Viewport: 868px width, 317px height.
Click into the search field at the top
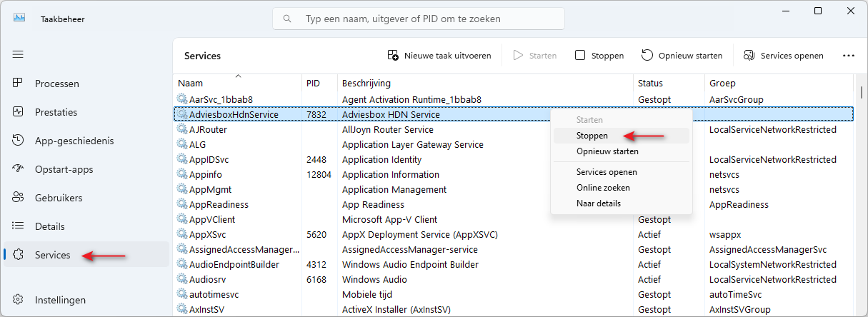coord(419,19)
